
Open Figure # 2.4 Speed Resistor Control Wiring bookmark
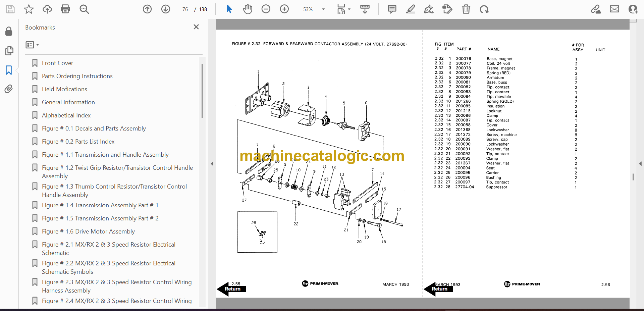click(117, 301)
